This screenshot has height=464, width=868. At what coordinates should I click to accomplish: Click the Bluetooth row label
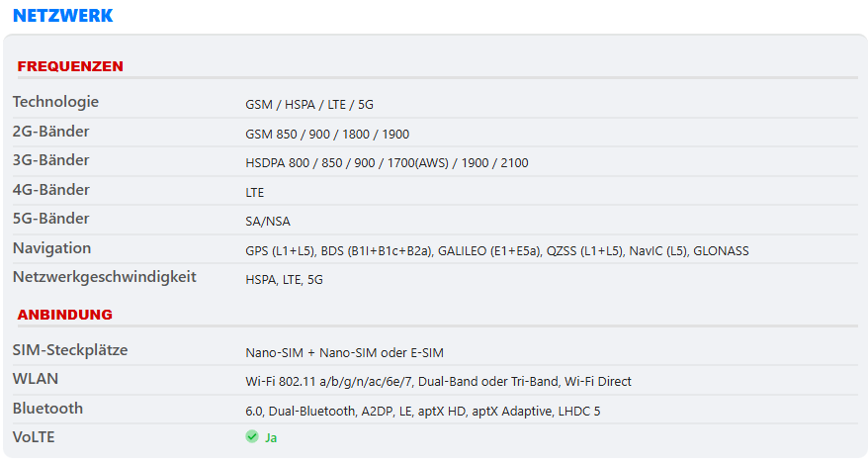click(x=47, y=408)
